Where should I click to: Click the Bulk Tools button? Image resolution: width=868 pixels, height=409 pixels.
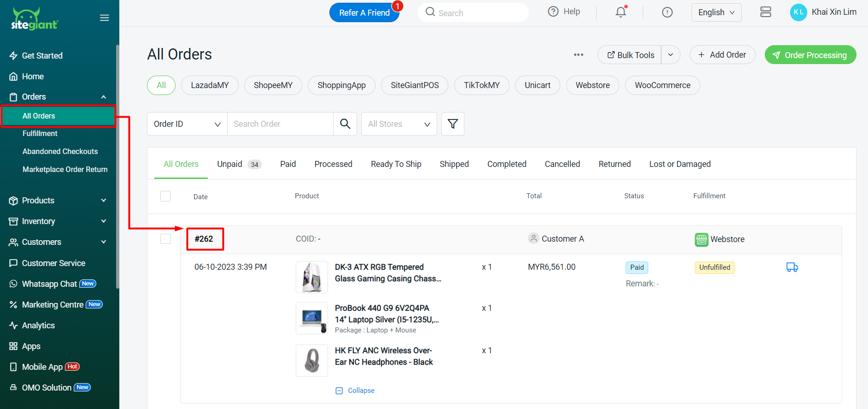coord(630,55)
